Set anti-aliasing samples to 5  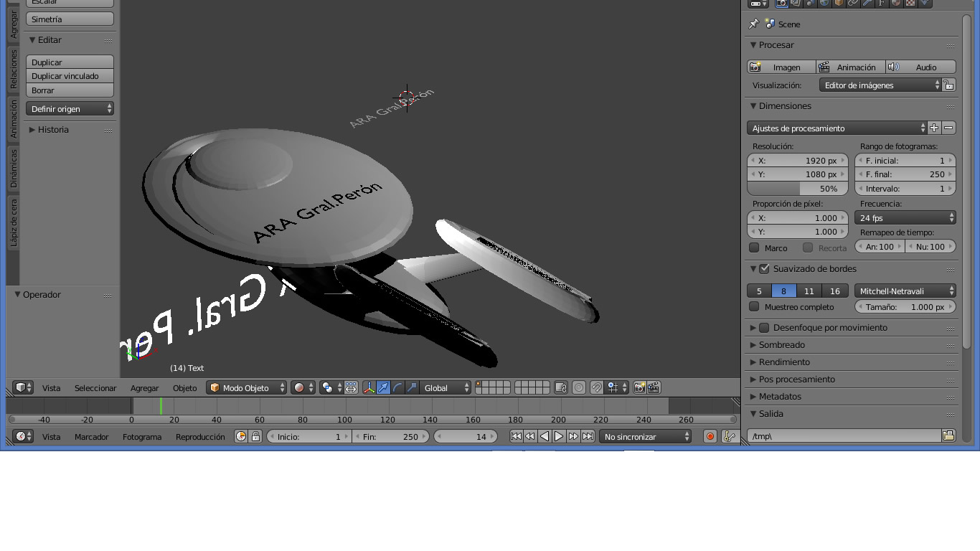point(759,291)
